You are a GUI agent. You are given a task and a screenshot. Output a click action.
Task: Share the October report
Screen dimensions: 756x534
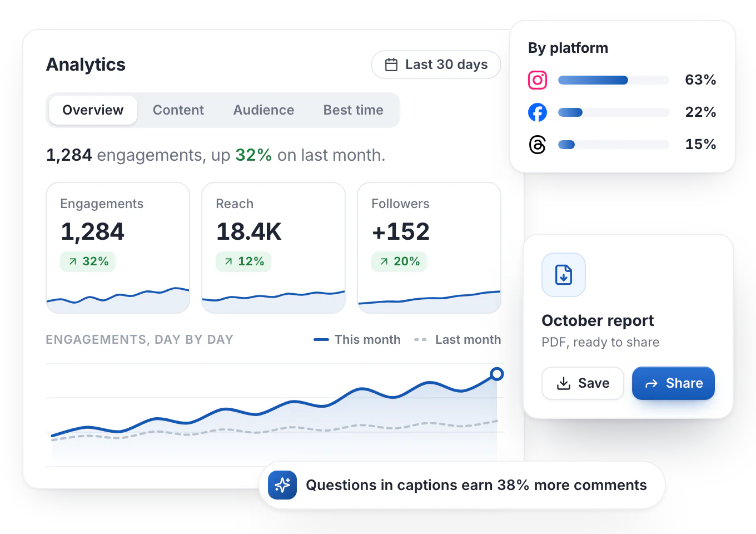673,383
